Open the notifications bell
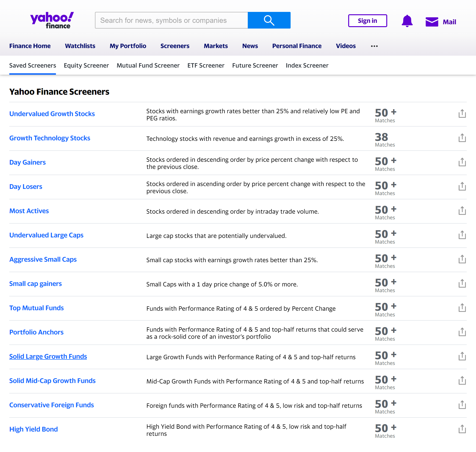The height and width of the screenshot is (452, 476). 407,21
